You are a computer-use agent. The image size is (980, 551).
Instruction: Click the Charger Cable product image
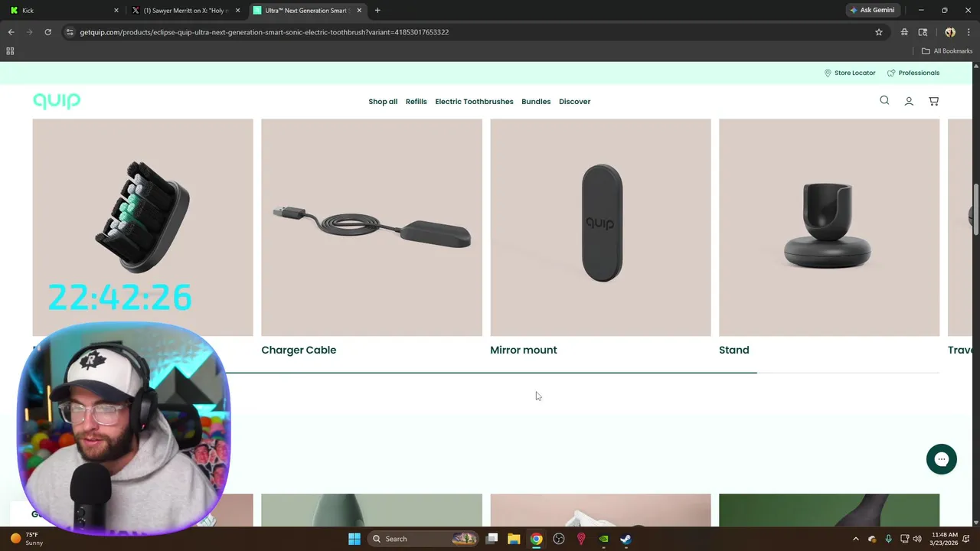(371, 227)
